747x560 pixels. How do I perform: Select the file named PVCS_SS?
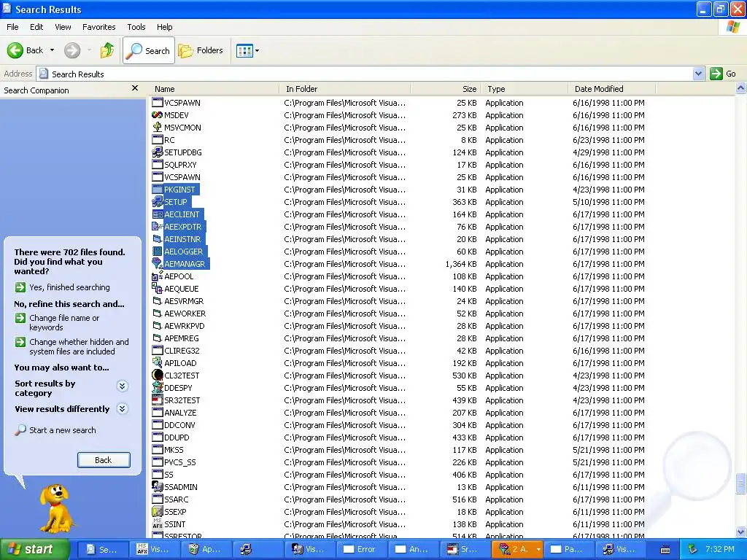point(180,462)
